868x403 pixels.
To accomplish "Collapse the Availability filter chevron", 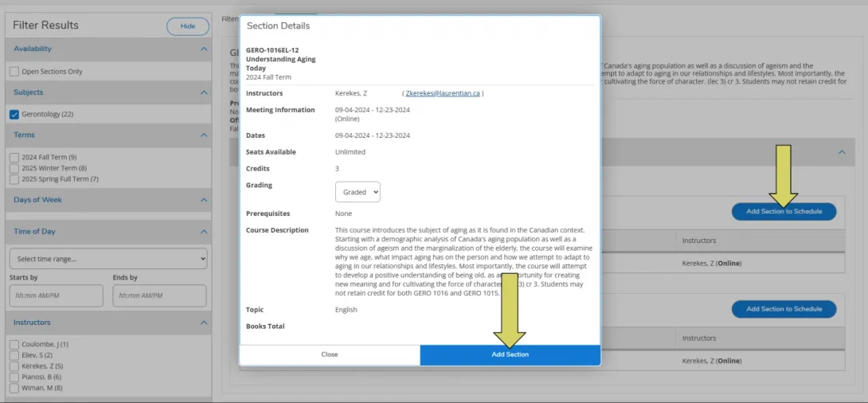I will click(204, 49).
